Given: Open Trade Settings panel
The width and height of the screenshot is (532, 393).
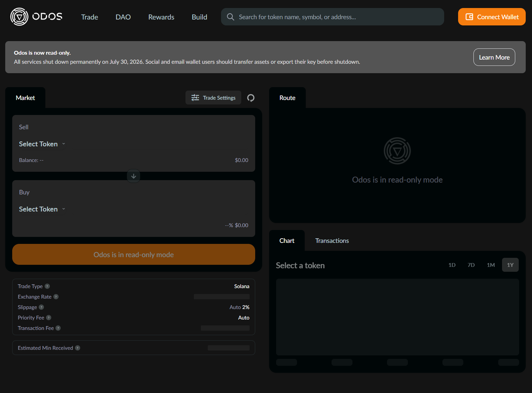Looking at the screenshot, I should coord(213,98).
